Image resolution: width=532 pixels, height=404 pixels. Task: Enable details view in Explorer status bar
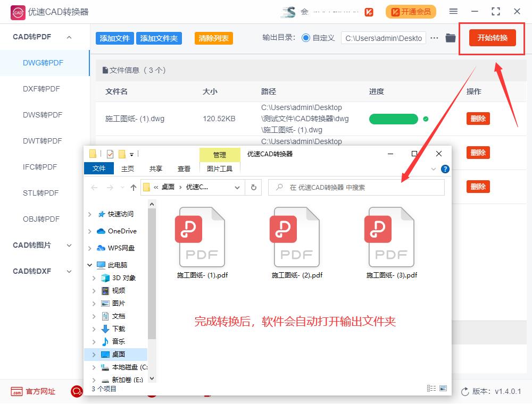[x=431, y=388]
